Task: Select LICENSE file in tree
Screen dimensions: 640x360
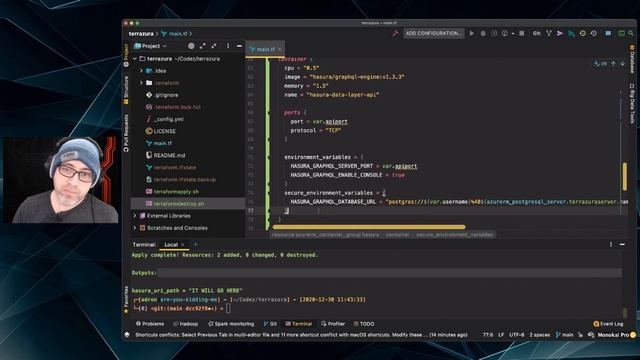Action: click(x=161, y=131)
